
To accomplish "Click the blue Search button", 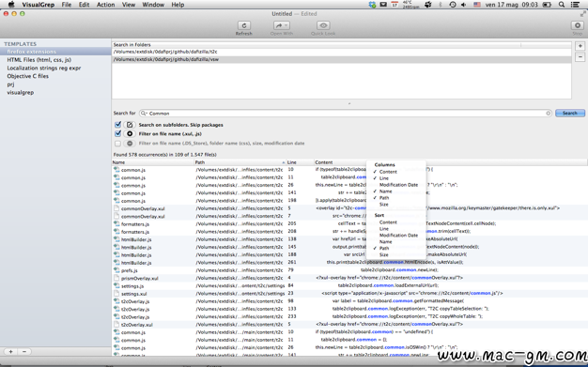I will [x=569, y=114].
